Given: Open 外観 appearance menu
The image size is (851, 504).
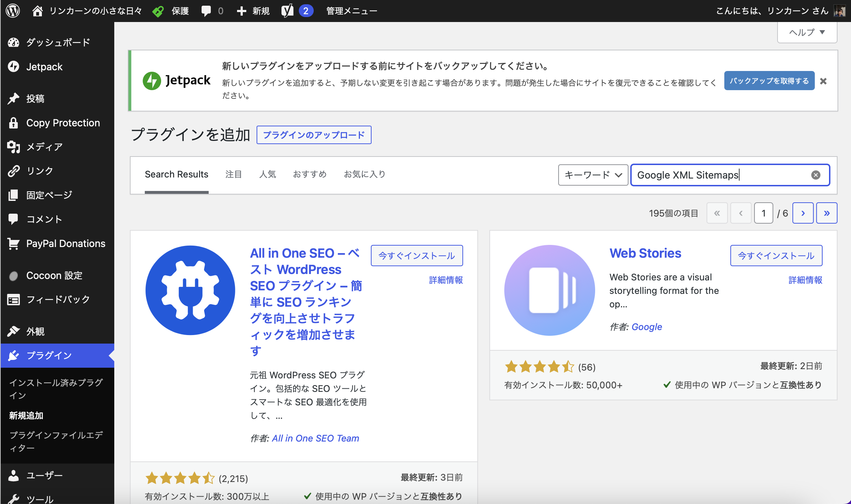Looking at the screenshot, I should [x=57, y=332].
